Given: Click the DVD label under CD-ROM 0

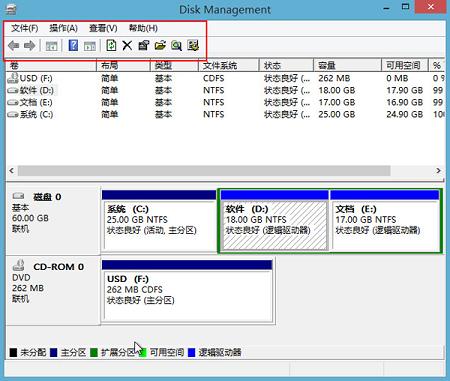Looking at the screenshot, I should [x=21, y=277].
